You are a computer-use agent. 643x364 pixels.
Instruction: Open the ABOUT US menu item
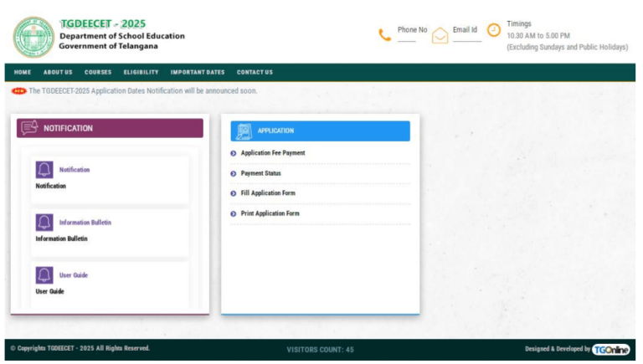[x=58, y=72]
